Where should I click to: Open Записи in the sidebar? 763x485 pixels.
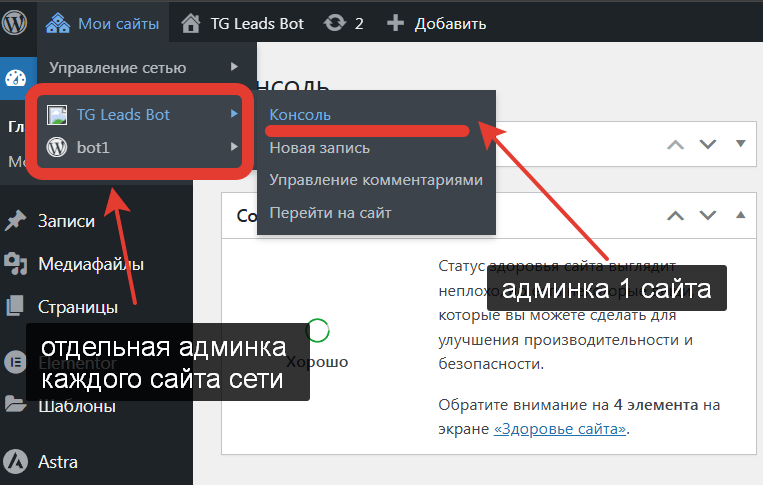(66, 221)
